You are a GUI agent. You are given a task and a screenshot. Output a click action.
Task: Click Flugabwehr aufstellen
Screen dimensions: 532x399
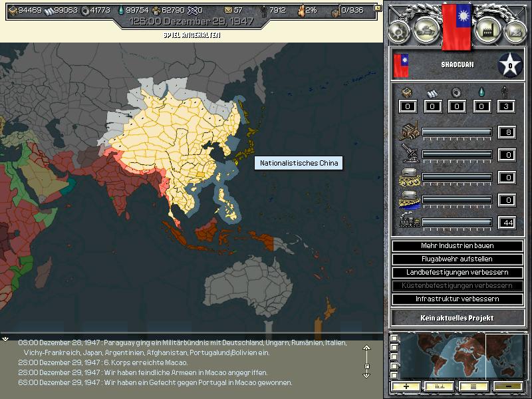[457, 259]
